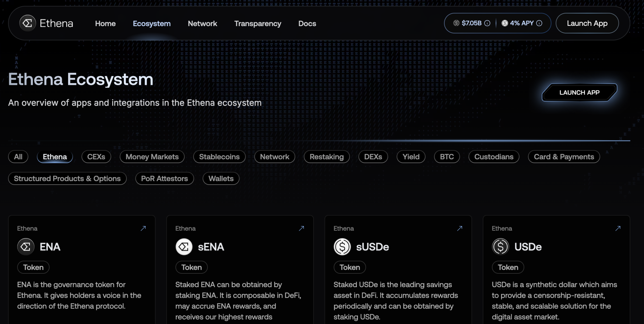Screen dimensions: 644x324
Task: Click the coin icon before 4% APY
Action: click(x=504, y=23)
